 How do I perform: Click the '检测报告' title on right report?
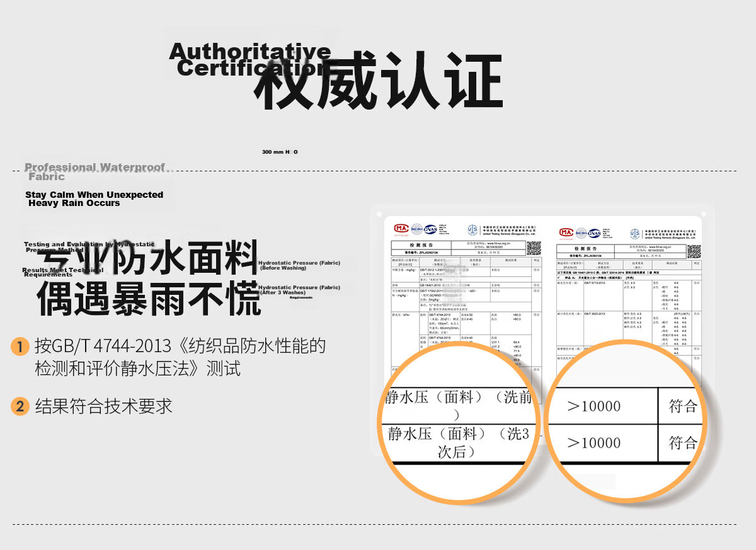pyautogui.click(x=586, y=248)
